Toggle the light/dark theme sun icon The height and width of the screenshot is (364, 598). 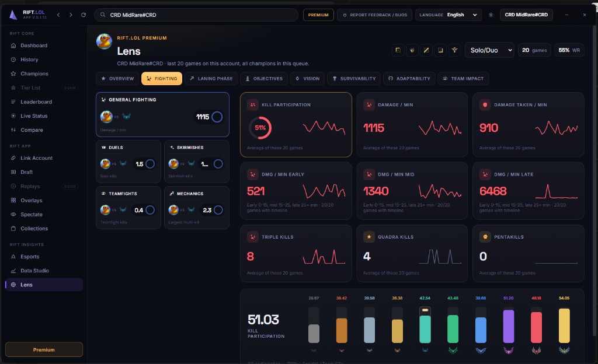491,15
